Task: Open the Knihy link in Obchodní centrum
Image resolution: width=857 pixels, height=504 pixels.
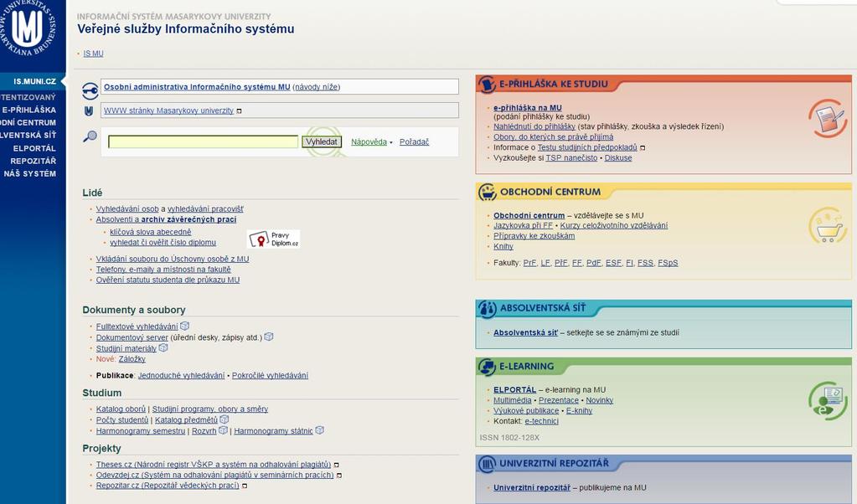Action: pyautogui.click(x=503, y=246)
